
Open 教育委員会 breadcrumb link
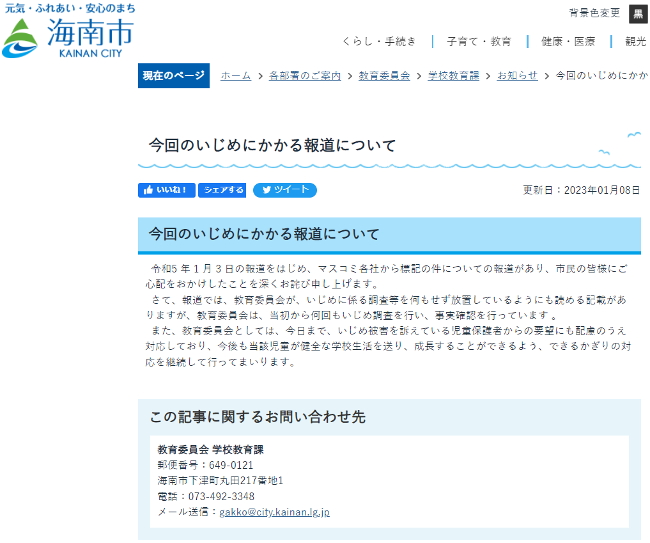click(384, 76)
